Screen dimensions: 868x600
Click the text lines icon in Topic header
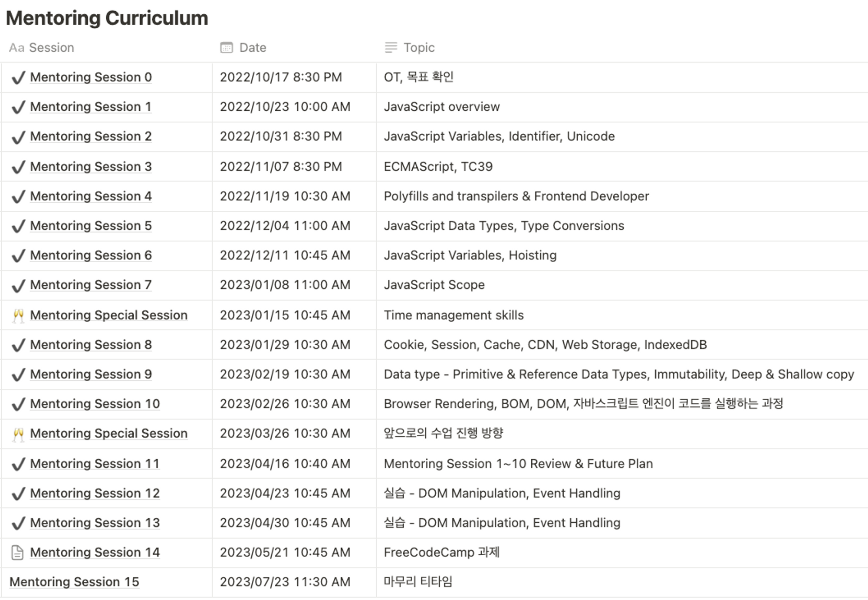(391, 47)
